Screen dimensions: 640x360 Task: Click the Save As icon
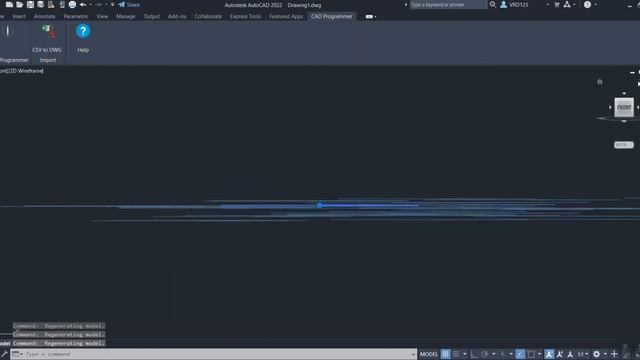click(x=40, y=4)
